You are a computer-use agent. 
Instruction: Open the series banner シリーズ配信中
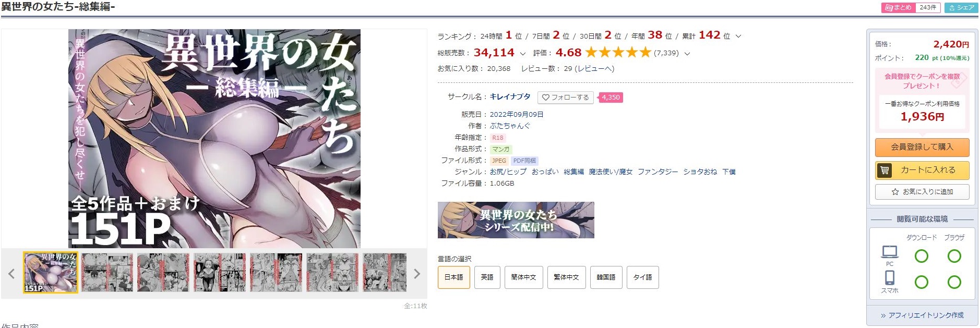coord(516,220)
